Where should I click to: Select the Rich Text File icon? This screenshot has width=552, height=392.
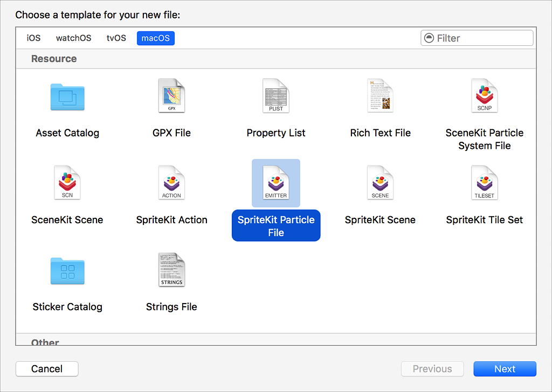tap(380, 95)
